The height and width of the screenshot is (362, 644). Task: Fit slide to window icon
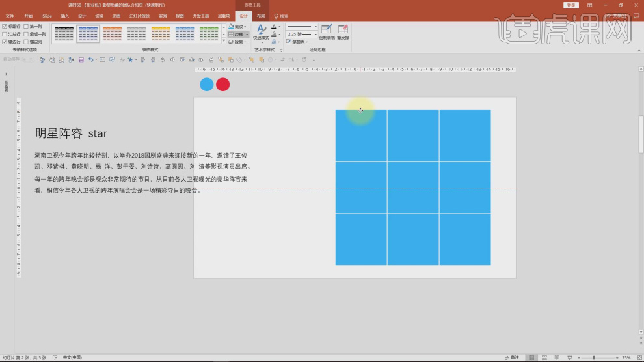639,358
